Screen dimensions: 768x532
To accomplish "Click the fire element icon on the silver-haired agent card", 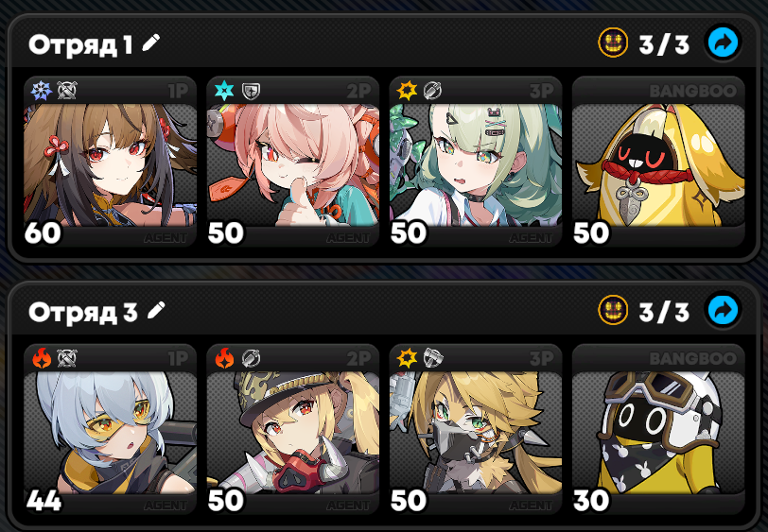I will tap(42, 358).
